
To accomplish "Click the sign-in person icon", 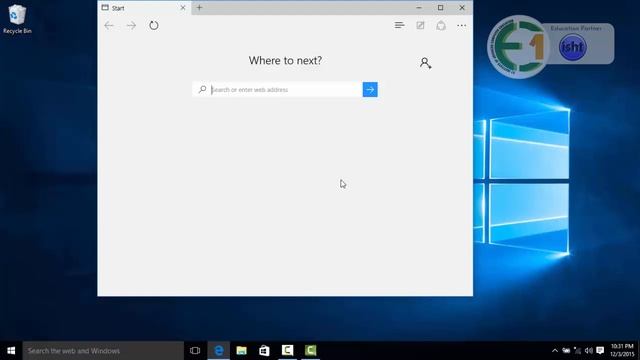I will point(425,63).
